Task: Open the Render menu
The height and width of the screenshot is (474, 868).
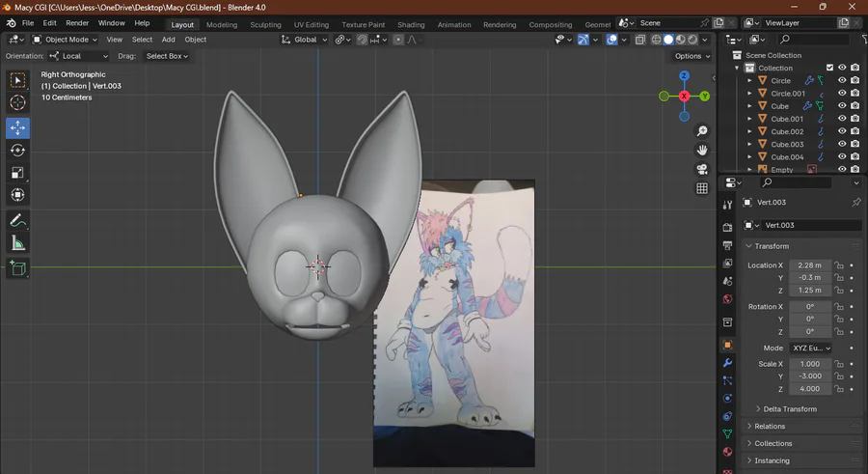Action: pos(77,23)
